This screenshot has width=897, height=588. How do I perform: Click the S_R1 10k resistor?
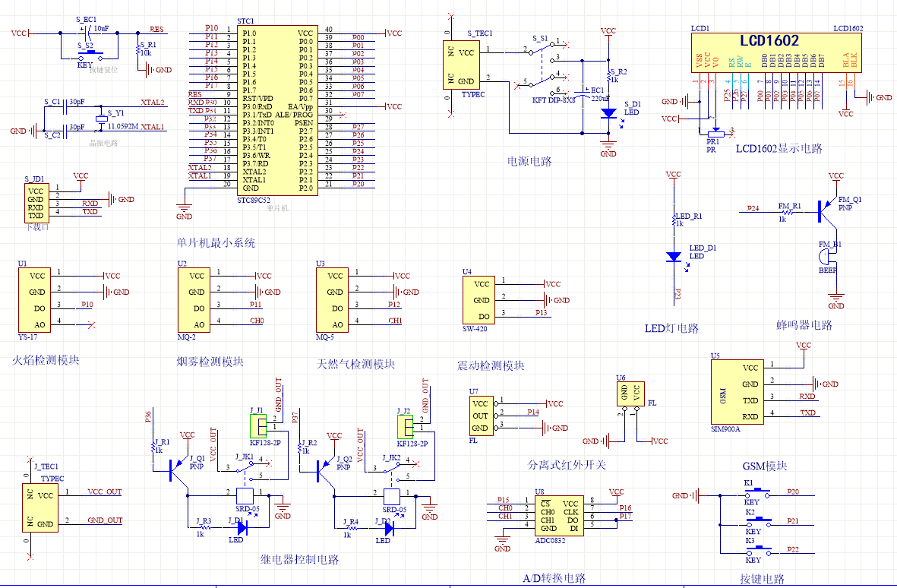click(x=138, y=50)
